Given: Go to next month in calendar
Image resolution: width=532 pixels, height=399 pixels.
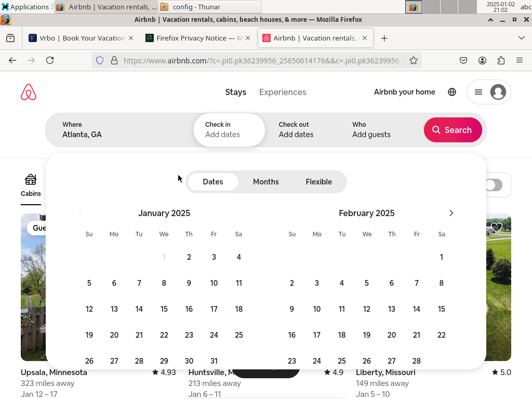Looking at the screenshot, I should click(x=451, y=213).
